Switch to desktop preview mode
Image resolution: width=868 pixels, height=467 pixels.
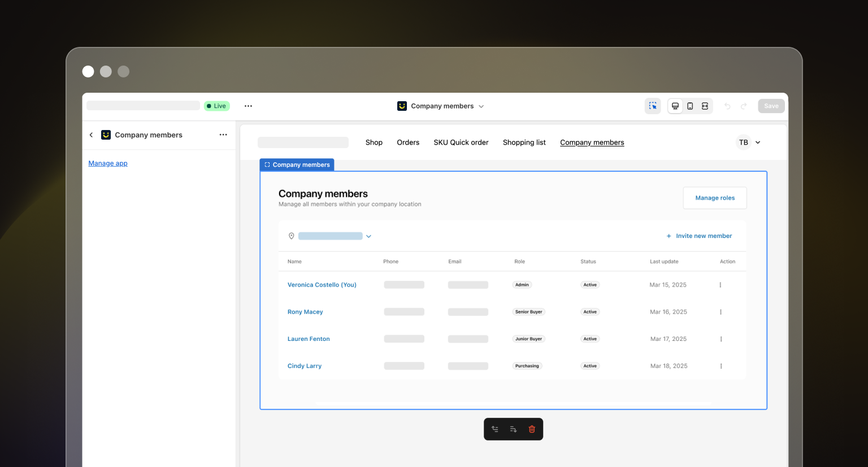(x=675, y=106)
